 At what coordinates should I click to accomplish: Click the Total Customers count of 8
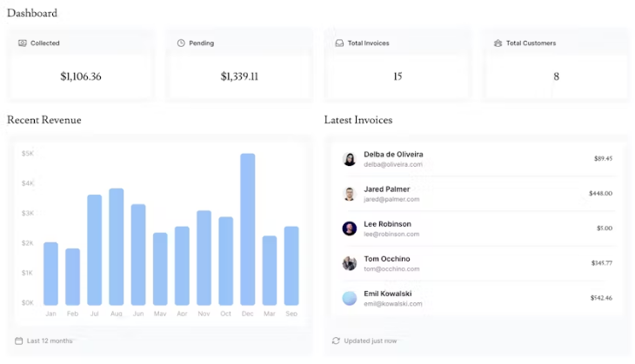(x=556, y=76)
